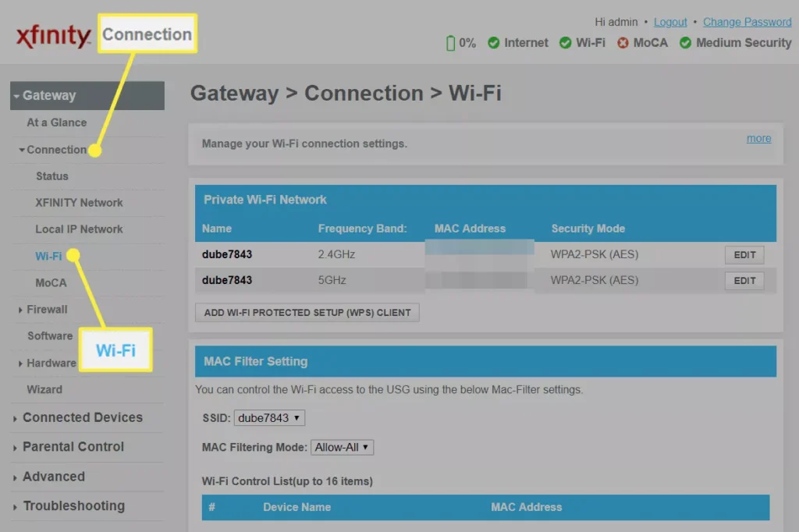Edit the 2.4GHz private Wi-Fi network

pos(743,254)
